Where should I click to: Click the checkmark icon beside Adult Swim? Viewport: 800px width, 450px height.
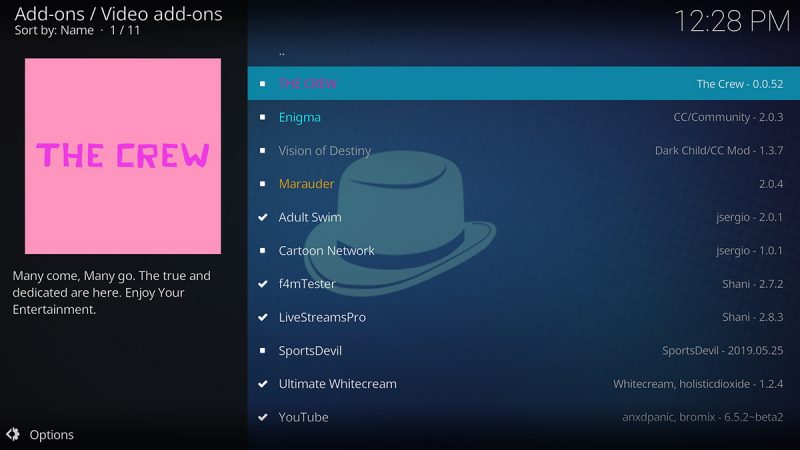tap(262, 217)
